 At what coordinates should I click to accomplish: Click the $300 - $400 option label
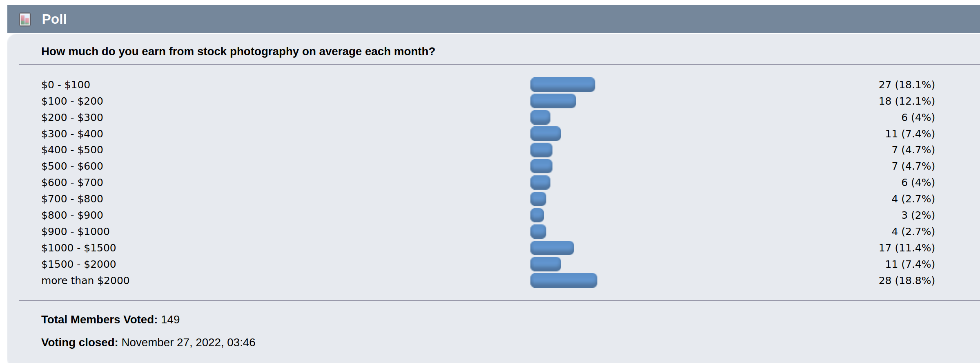point(72,134)
